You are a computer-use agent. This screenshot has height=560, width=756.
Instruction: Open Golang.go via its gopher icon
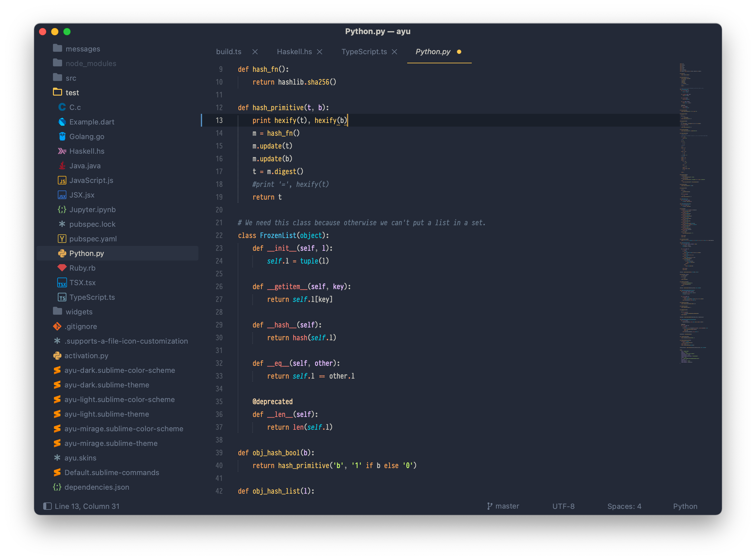(x=62, y=137)
